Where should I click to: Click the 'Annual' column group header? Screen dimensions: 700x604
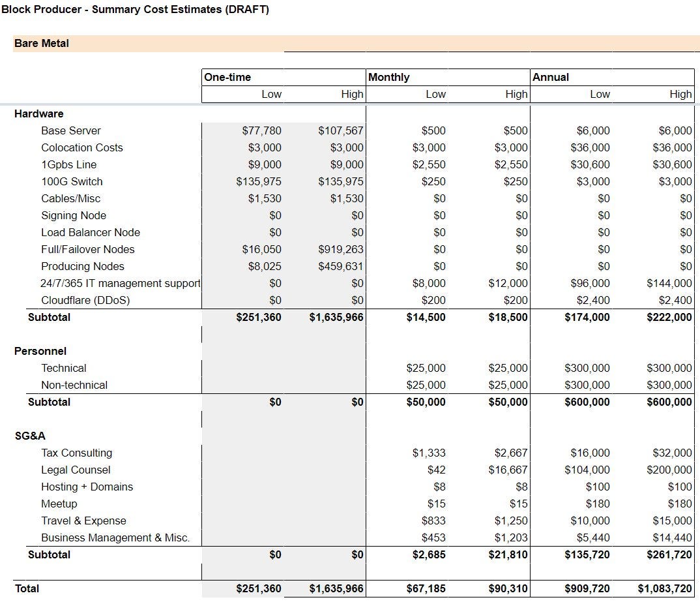click(x=551, y=77)
